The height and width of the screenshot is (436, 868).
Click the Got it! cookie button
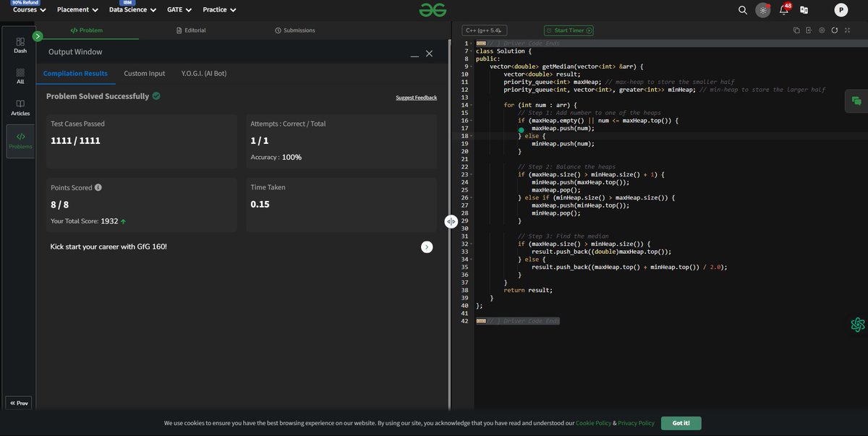coord(681,423)
